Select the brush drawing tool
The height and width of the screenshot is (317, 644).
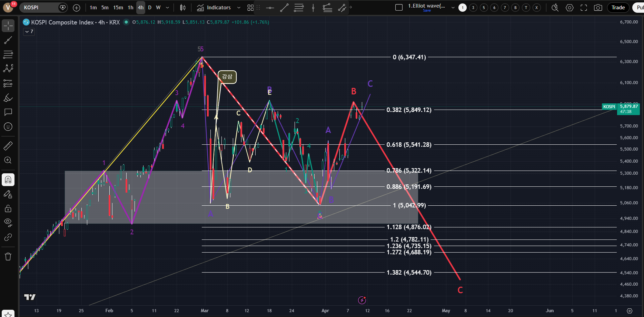[x=8, y=98]
